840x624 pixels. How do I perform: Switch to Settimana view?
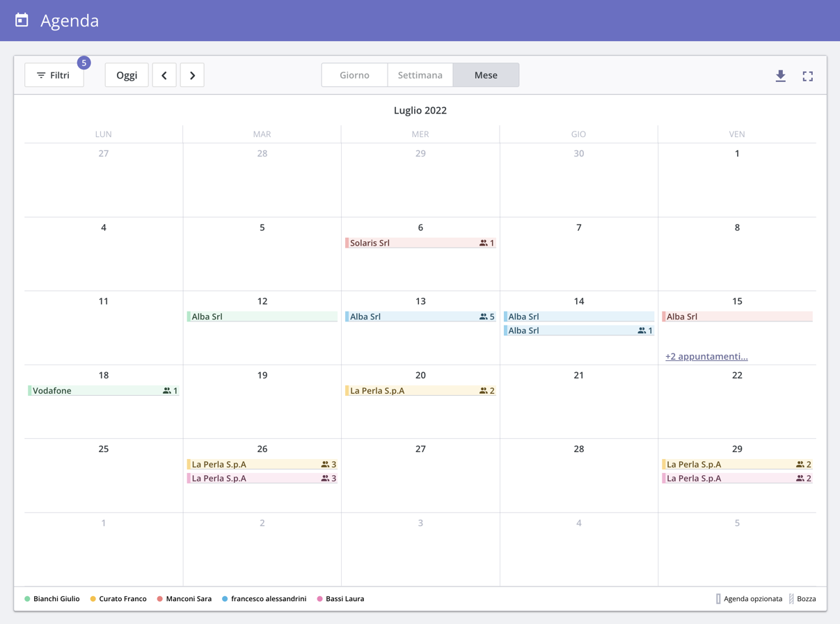coord(420,75)
